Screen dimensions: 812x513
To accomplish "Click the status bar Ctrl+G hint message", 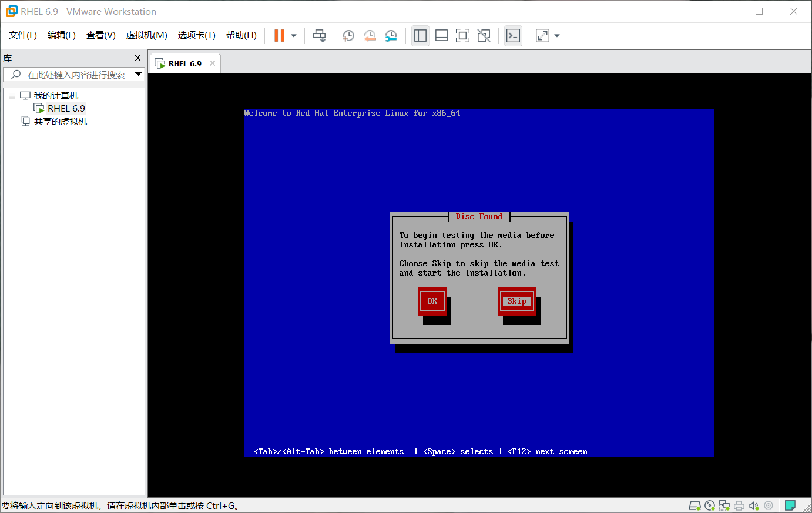I will [120, 506].
